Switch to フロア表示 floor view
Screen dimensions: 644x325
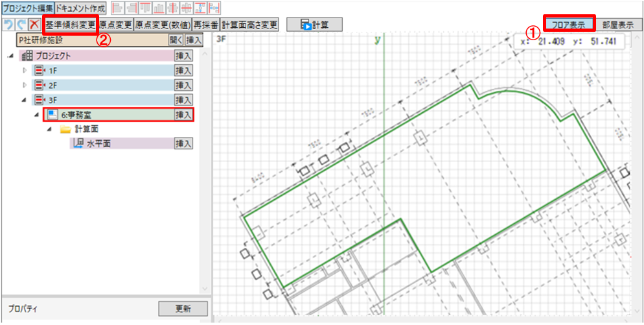point(569,25)
